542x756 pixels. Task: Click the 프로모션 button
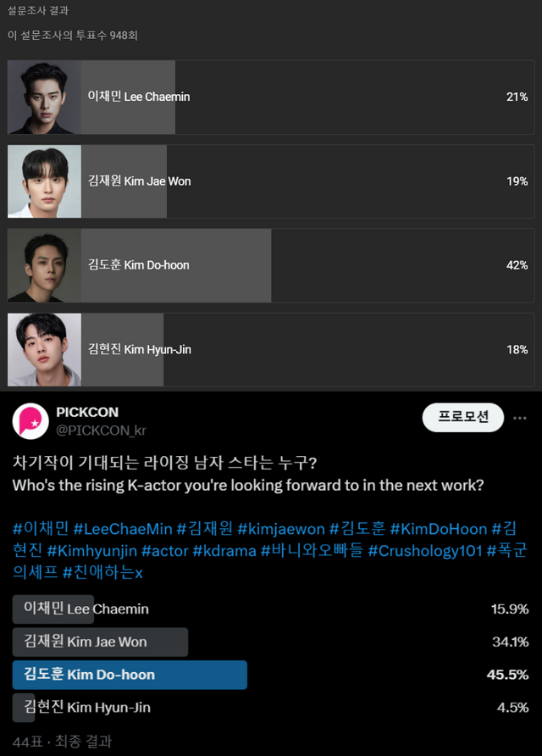[x=463, y=417]
